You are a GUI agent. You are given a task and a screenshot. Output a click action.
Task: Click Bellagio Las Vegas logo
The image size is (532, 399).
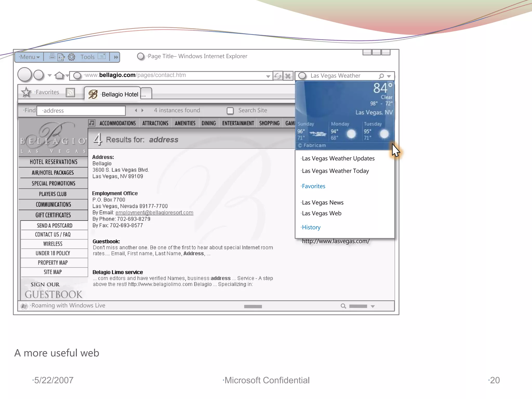pos(53,138)
